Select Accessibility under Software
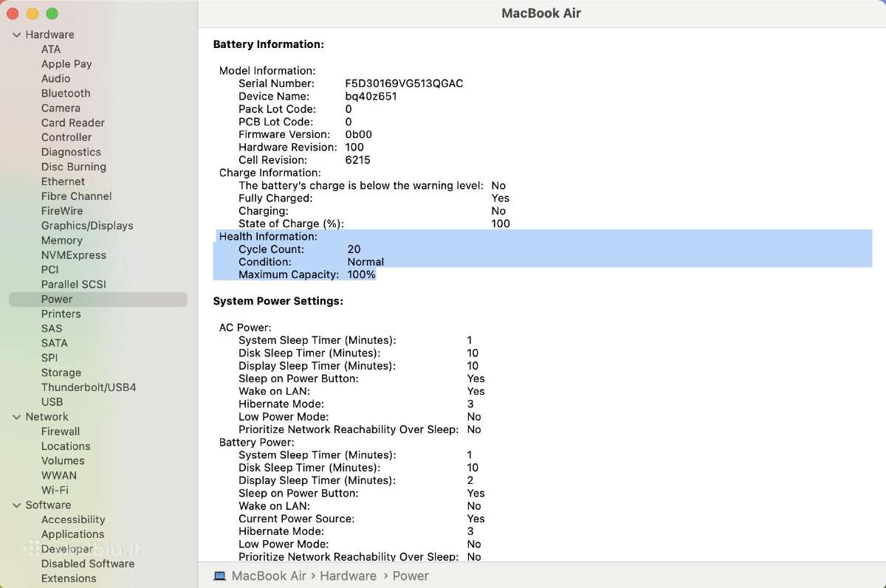886x588 pixels. pos(73,521)
